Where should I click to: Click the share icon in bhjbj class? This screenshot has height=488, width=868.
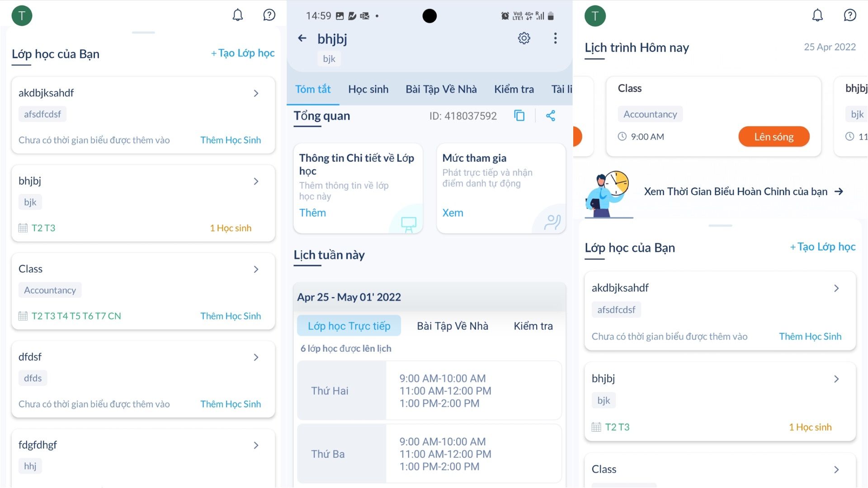pyautogui.click(x=550, y=116)
